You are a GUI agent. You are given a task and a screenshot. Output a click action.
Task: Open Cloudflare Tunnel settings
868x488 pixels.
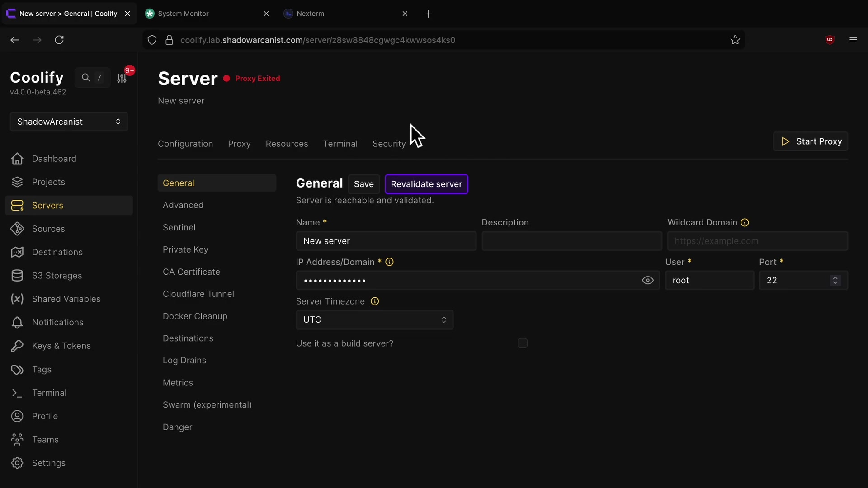(x=198, y=294)
